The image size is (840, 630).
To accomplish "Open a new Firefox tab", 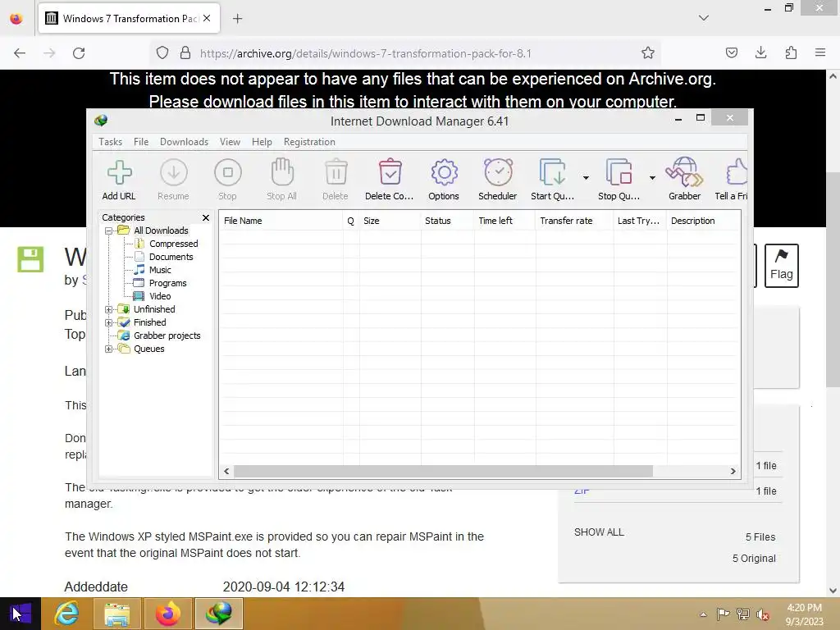I will click(x=237, y=19).
